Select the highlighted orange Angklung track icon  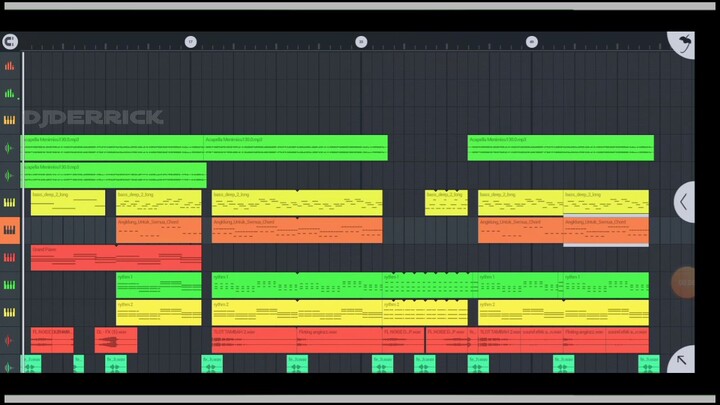point(10,230)
